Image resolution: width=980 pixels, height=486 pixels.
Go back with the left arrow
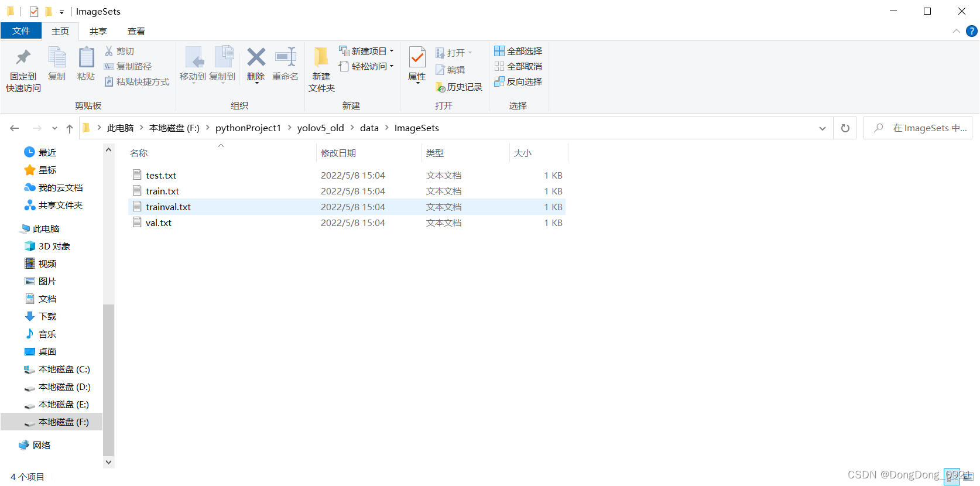(15, 128)
